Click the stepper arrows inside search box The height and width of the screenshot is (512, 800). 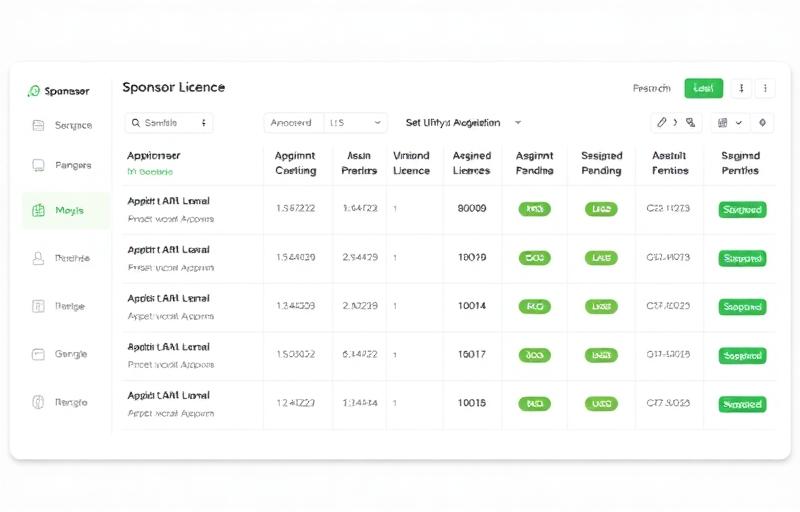point(204,123)
